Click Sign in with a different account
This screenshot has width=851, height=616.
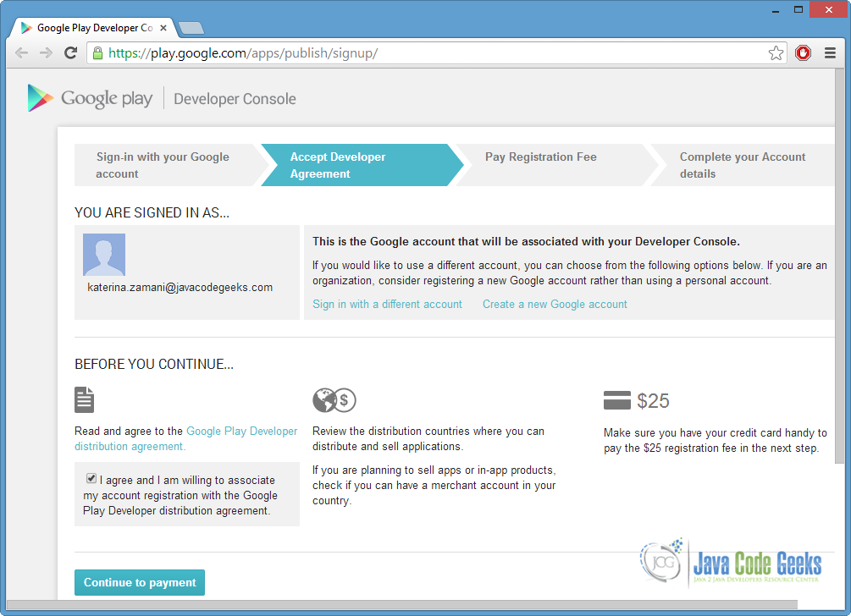[388, 305]
